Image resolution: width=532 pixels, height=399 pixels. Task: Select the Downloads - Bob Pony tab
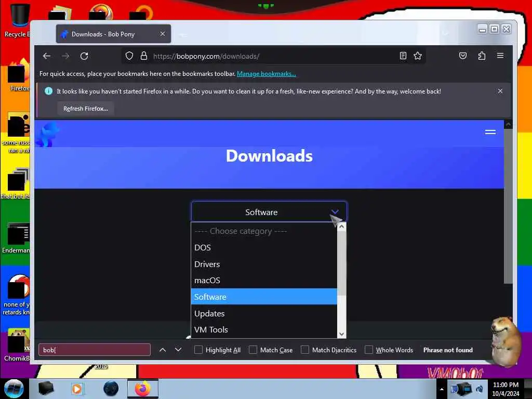tap(113, 34)
